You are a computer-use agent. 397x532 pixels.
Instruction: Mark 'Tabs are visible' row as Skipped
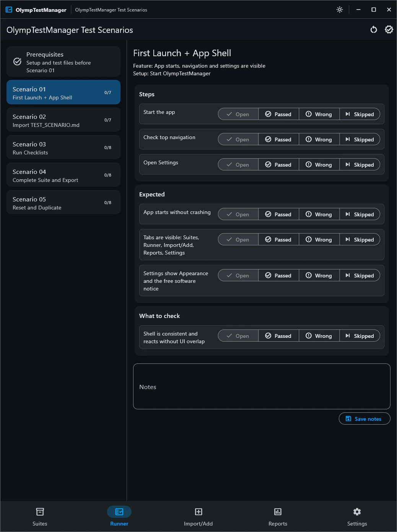(x=360, y=239)
